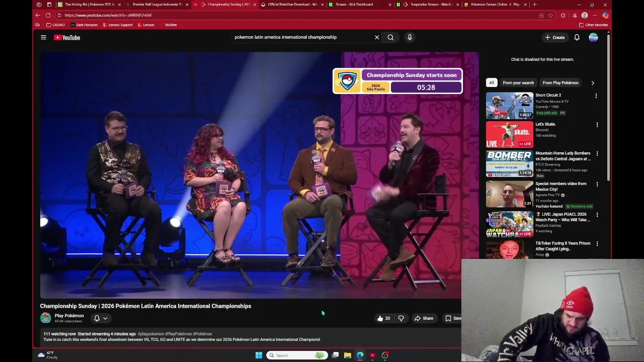Open options for Let's Skate video
This screenshot has height=362, width=644.
[x=597, y=125]
